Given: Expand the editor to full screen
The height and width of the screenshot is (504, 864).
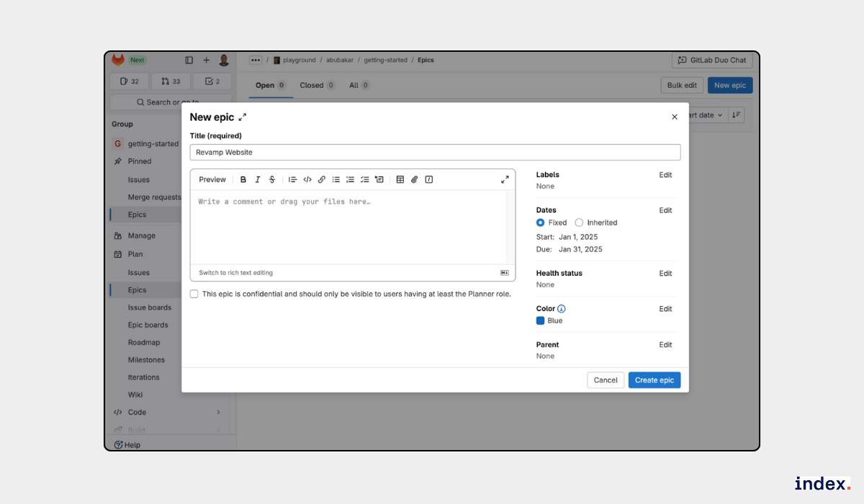Looking at the screenshot, I should (x=505, y=180).
